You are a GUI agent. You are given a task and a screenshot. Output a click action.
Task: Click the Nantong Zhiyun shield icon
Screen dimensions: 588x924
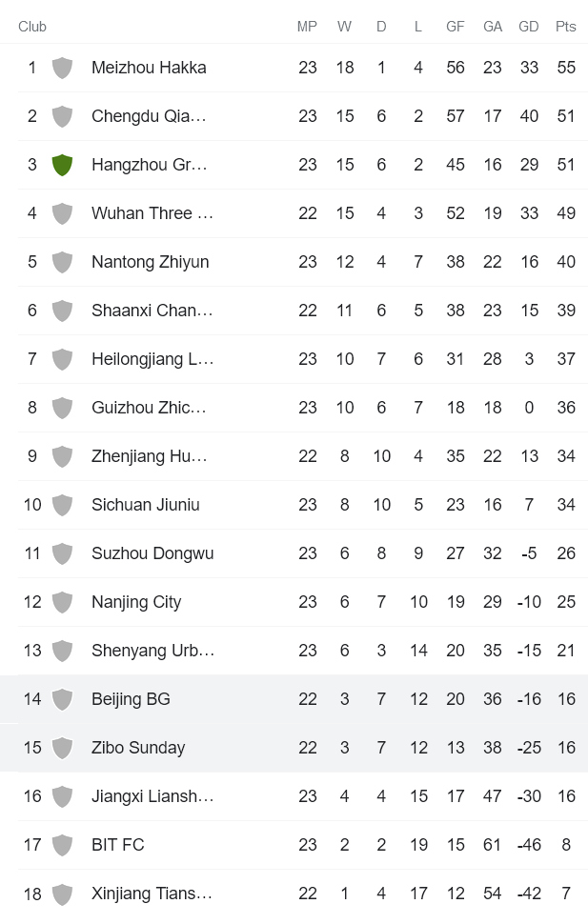coord(62,262)
